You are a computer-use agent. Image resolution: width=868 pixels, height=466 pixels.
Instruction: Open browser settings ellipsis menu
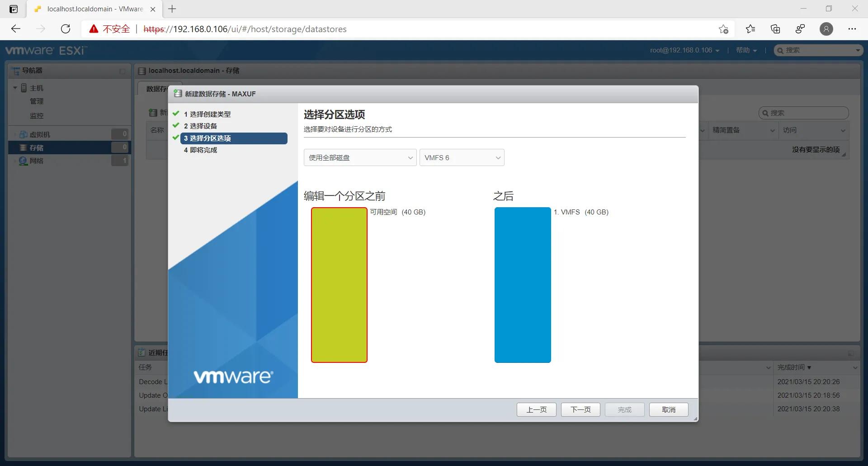pos(852,29)
